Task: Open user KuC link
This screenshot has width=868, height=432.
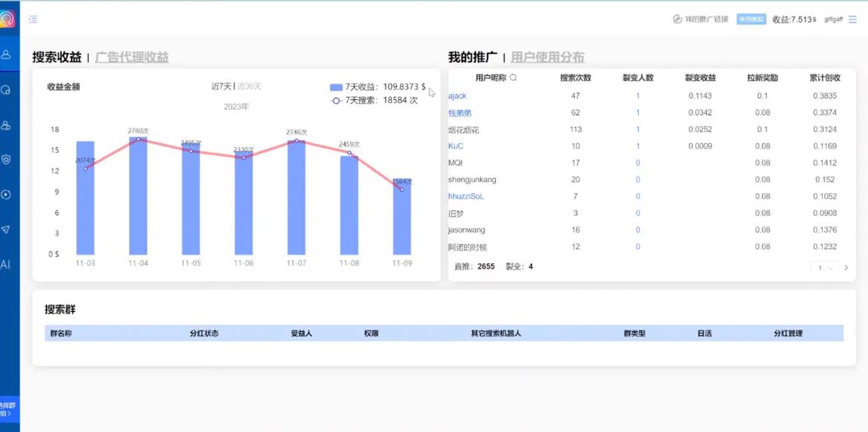Action: tap(456, 146)
